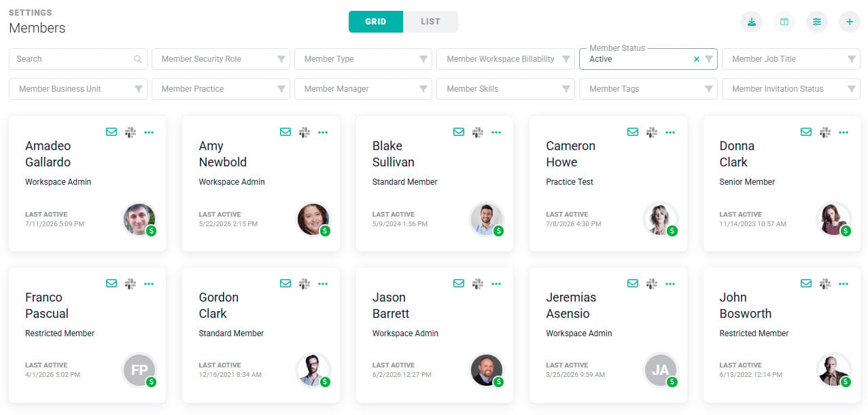
Task: Open the filter settings sliders icon
Action: 817,22
